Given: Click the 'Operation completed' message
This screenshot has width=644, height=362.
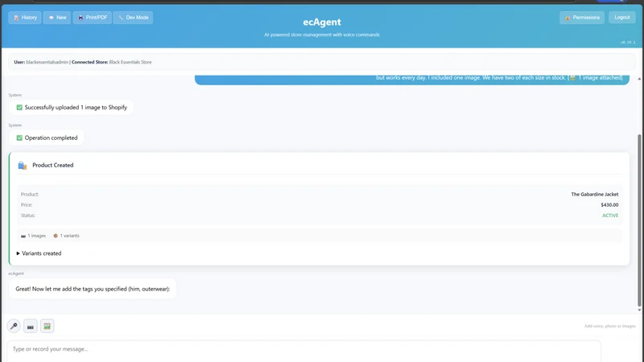Looking at the screenshot, I should (47, 138).
